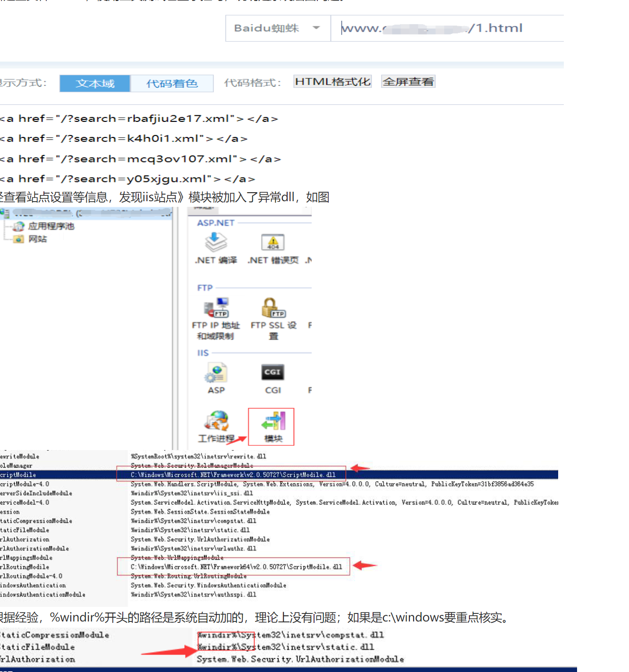The height and width of the screenshot is (672, 629).
Task: Click the HTML格式化 button
Action: coord(332,82)
